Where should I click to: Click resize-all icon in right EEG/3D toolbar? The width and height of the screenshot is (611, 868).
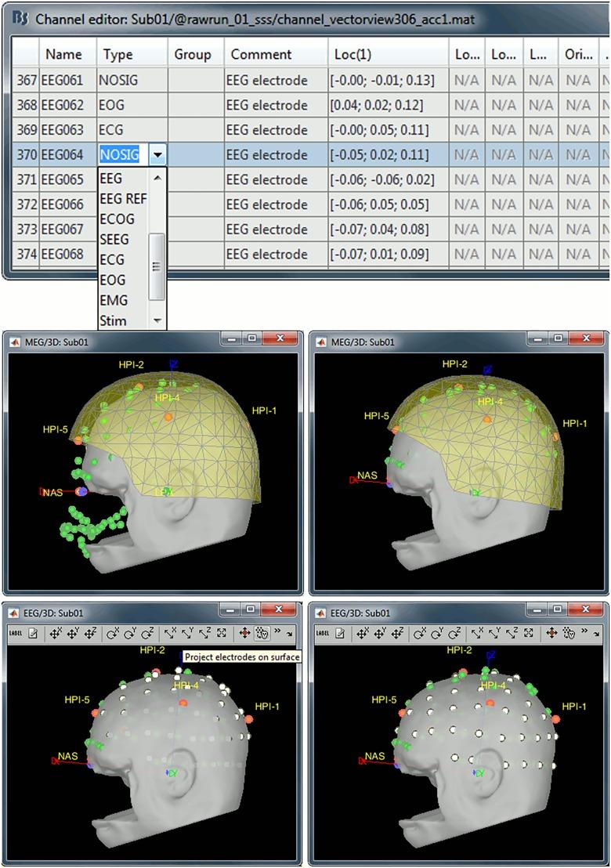tap(530, 633)
